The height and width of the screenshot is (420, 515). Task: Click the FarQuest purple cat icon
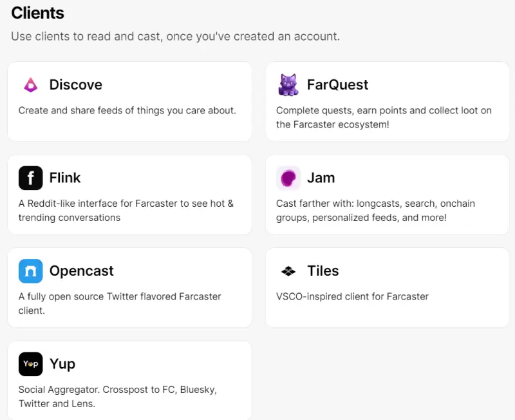pos(288,85)
